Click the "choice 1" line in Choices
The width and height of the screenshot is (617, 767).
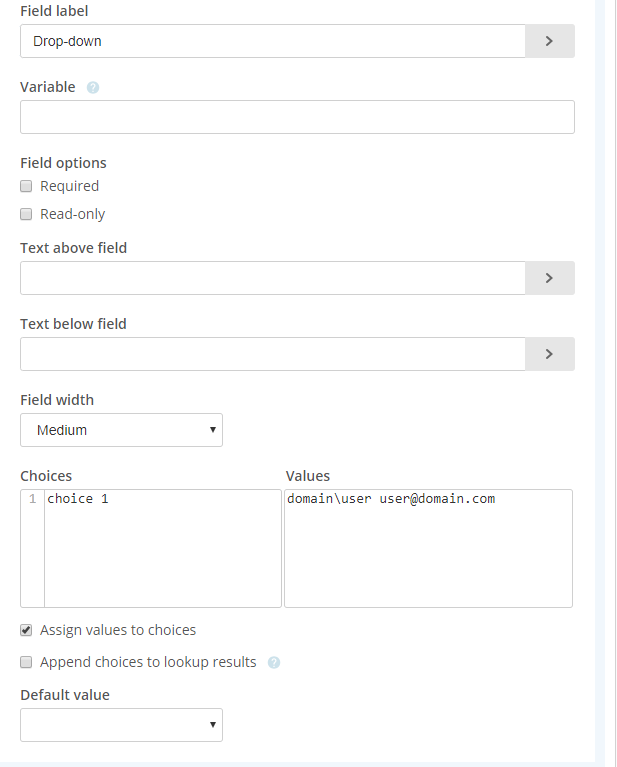(78, 499)
